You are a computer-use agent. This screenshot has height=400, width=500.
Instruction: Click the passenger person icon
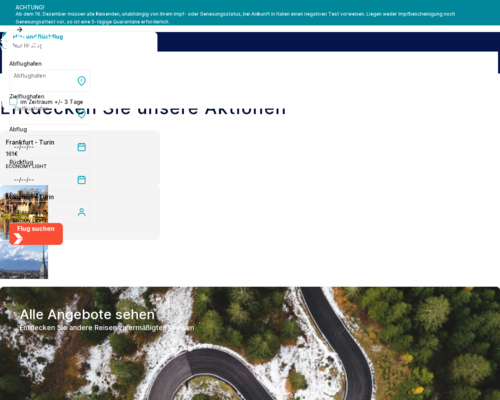[82, 212]
